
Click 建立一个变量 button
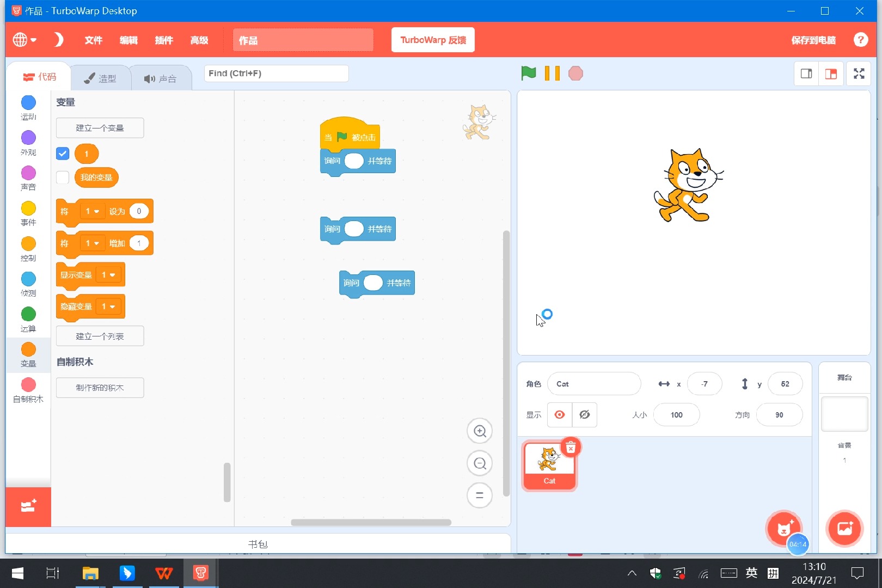pos(100,128)
